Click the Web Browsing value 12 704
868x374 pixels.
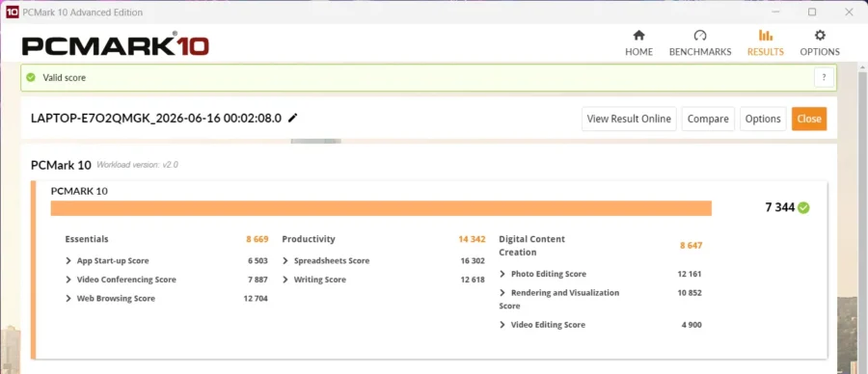click(x=256, y=298)
